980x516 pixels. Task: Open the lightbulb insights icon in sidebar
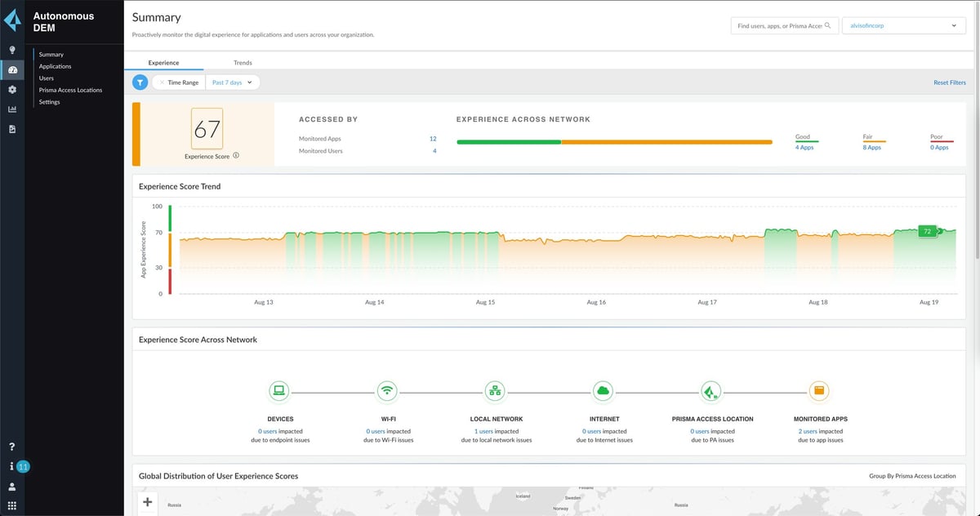pos(12,50)
